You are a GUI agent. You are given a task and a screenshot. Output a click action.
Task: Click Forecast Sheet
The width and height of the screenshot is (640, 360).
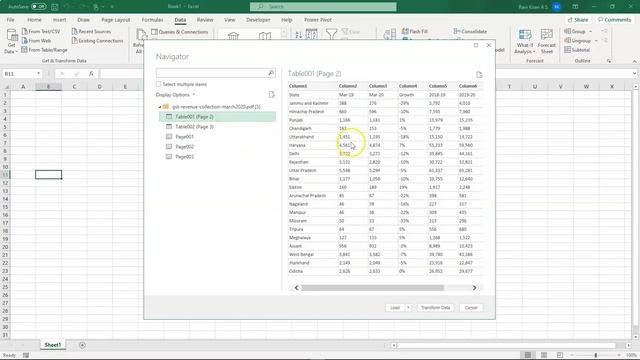547,41
